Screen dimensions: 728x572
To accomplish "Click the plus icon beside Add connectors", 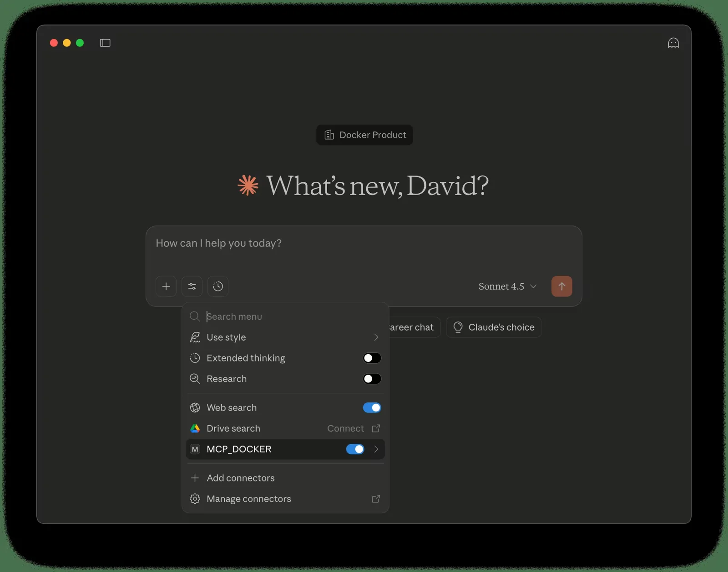I will click(195, 478).
